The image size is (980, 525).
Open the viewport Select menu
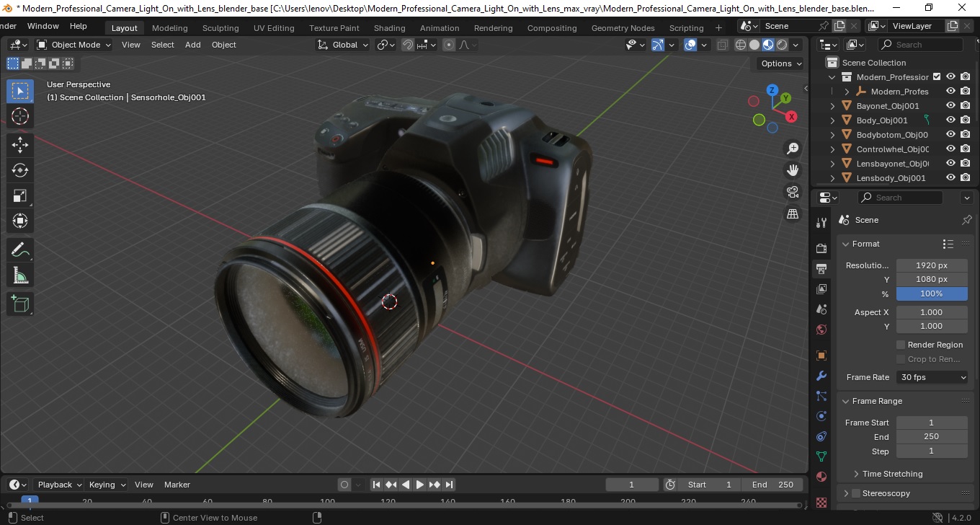[x=162, y=45]
